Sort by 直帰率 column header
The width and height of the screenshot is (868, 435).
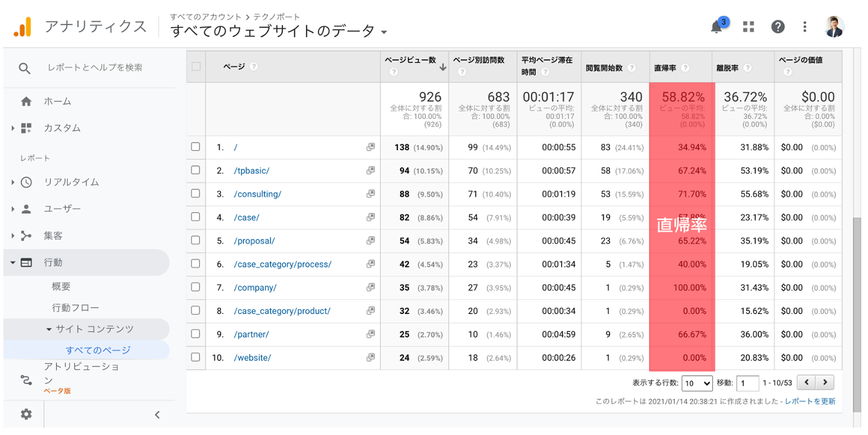[666, 68]
